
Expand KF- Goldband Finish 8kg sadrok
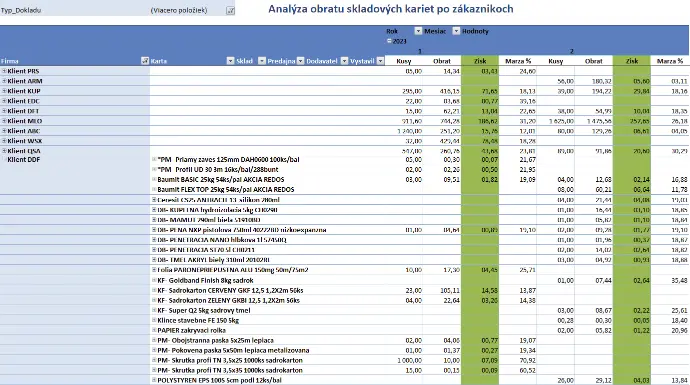click(x=154, y=280)
